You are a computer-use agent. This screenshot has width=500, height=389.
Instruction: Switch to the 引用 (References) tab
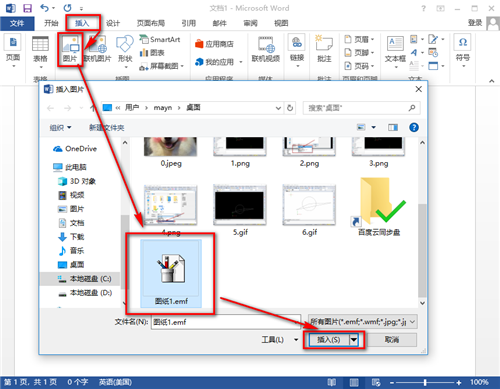click(189, 23)
